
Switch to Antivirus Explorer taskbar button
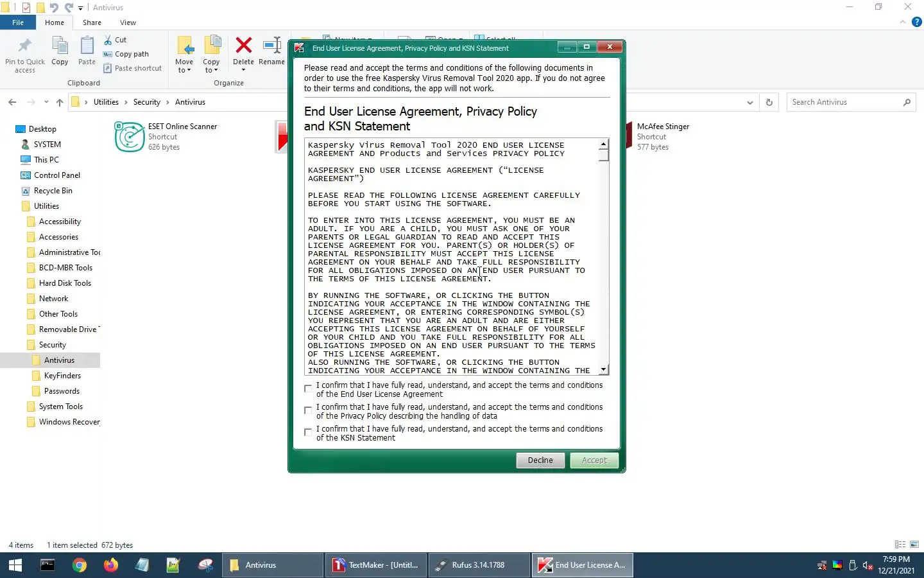point(273,565)
